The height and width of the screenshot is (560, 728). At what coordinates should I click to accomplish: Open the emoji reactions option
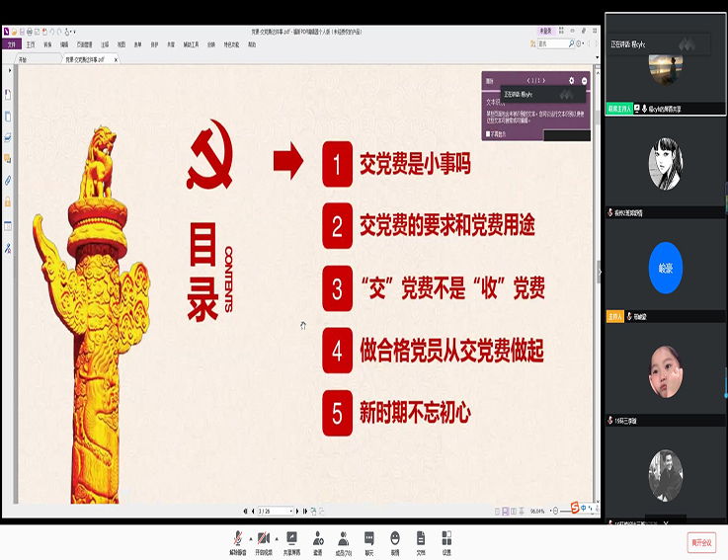395,543
